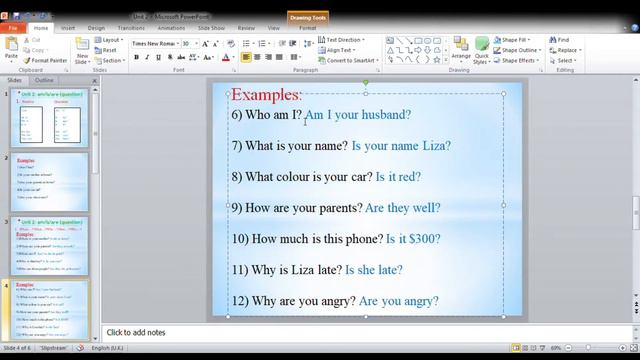Open line spacing options

pos(308,44)
